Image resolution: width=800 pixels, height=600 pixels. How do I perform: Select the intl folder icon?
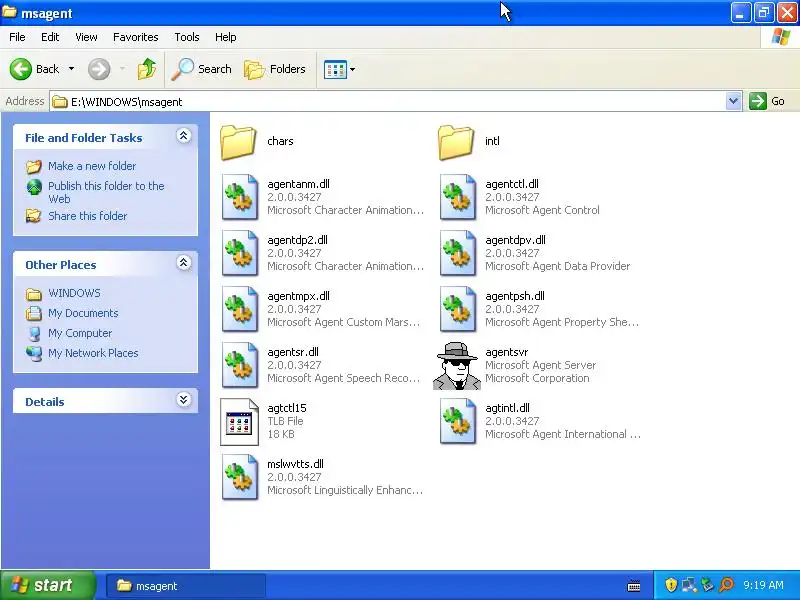pos(456,142)
